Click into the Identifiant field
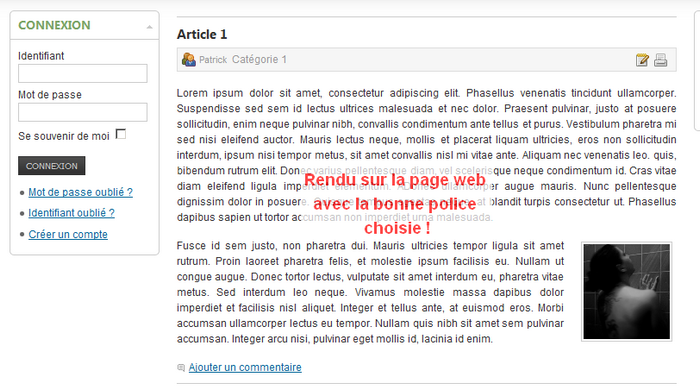Screen dimensions: 700x390 click(83, 74)
